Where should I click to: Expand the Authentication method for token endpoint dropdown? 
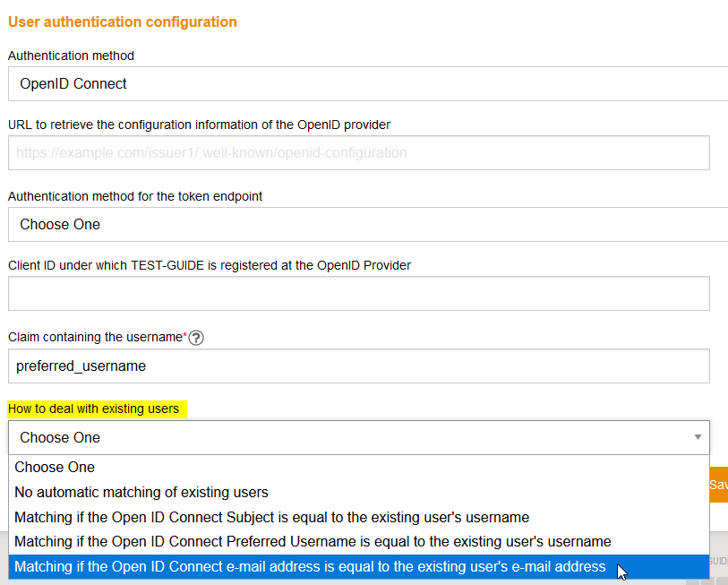tap(358, 224)
